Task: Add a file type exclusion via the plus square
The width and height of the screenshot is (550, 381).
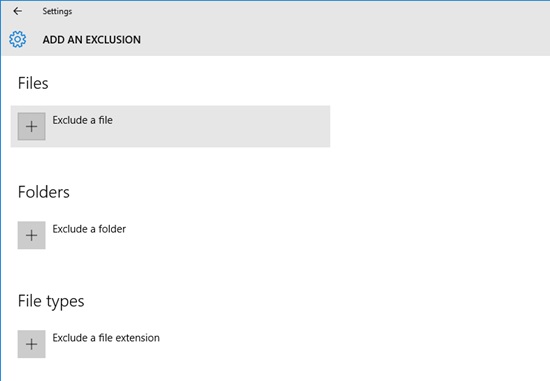Action: (x=32, y=344)
